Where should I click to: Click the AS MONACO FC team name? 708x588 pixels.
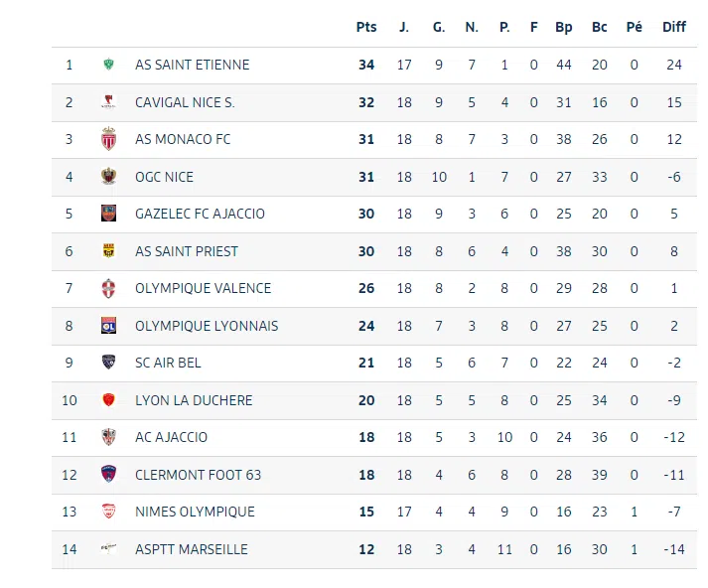click(183, 139)
